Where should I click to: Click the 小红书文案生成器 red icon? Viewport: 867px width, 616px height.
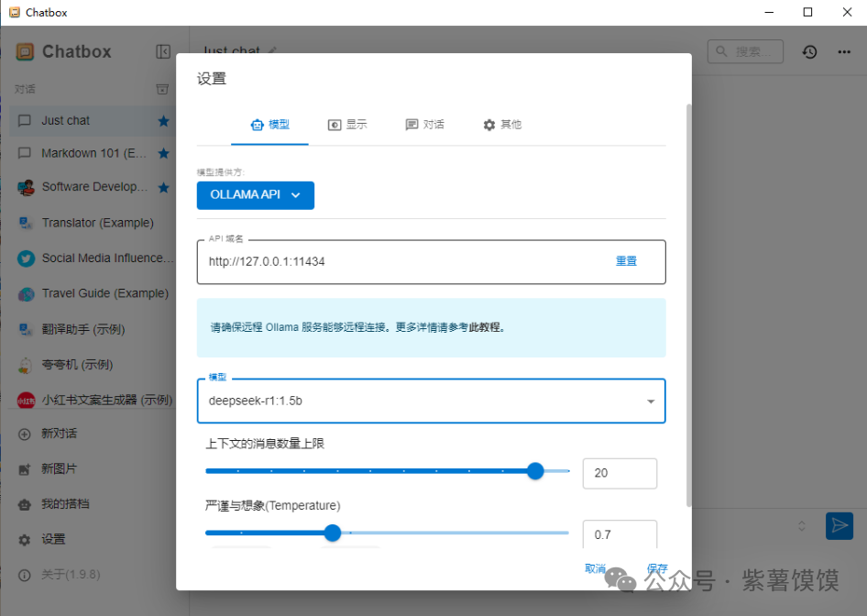tap(26, 400)
